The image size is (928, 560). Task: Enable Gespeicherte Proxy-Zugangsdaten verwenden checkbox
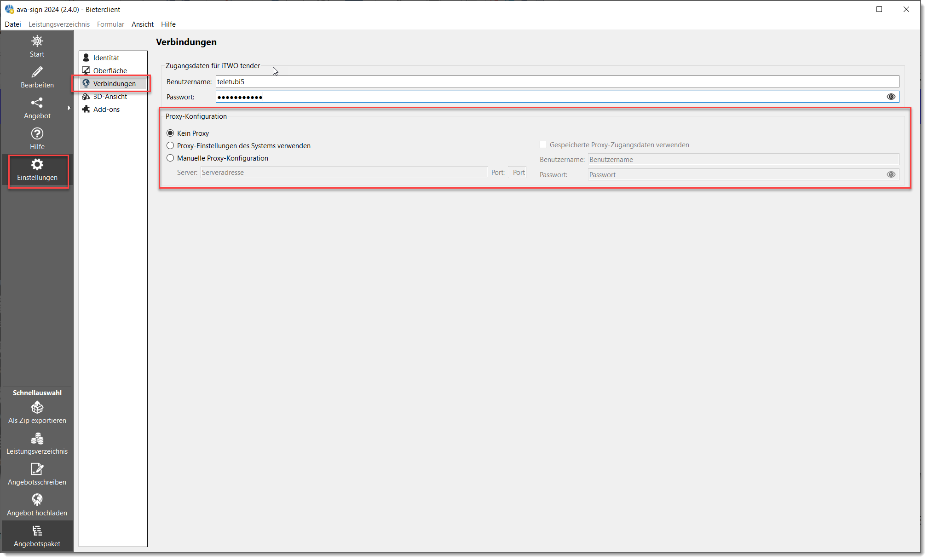(543, 144)
